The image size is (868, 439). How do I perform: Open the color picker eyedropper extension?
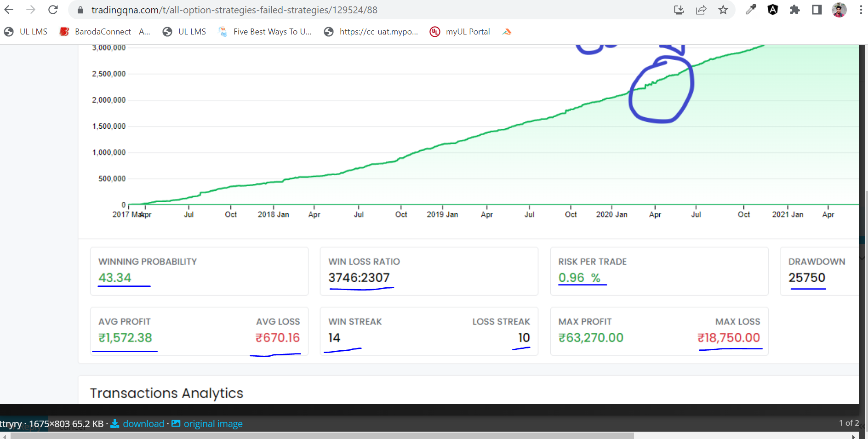click(x=751, y=10)
